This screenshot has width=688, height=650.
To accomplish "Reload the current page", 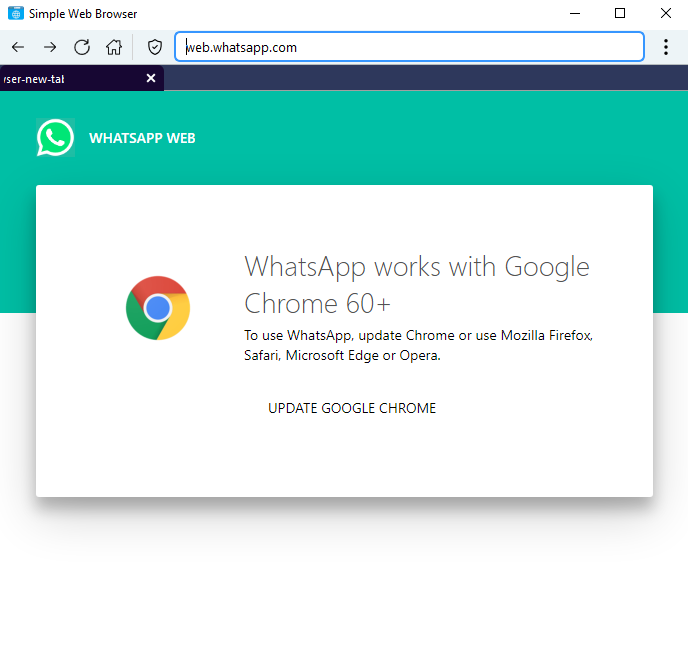I will 82,47.
